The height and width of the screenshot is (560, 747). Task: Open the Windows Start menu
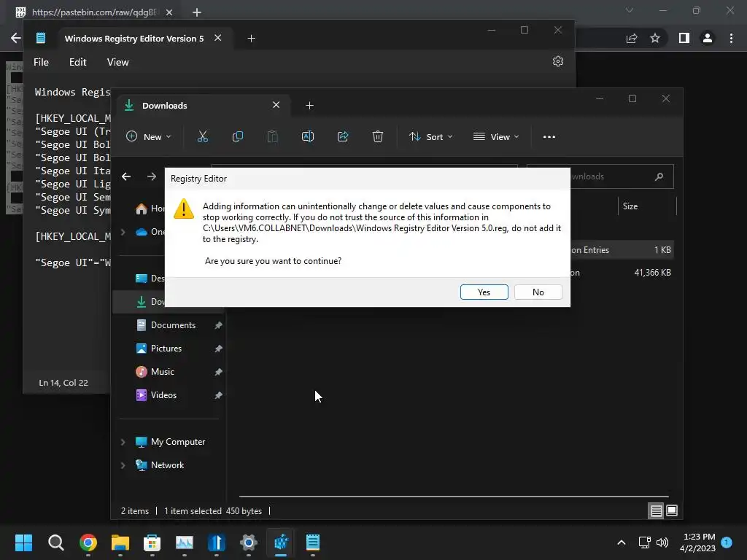tap(23, 542)
